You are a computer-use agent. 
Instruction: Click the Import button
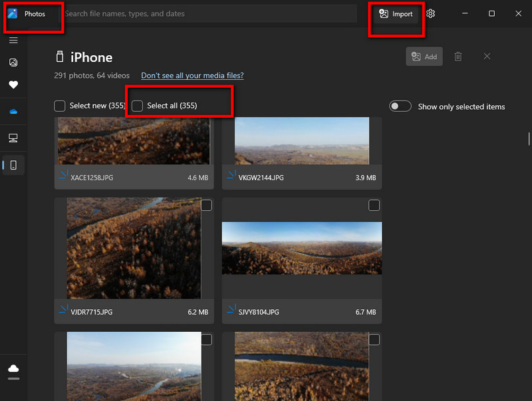tap(396, 14)
